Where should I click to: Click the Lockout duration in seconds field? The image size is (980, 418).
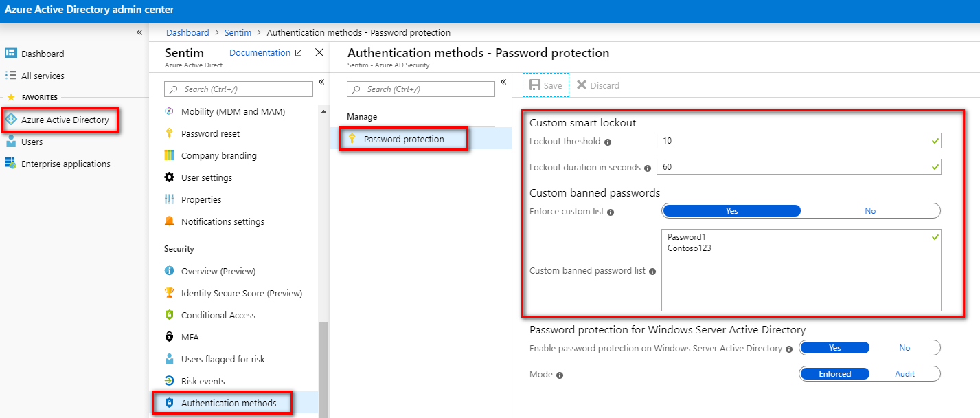[799, 166]
